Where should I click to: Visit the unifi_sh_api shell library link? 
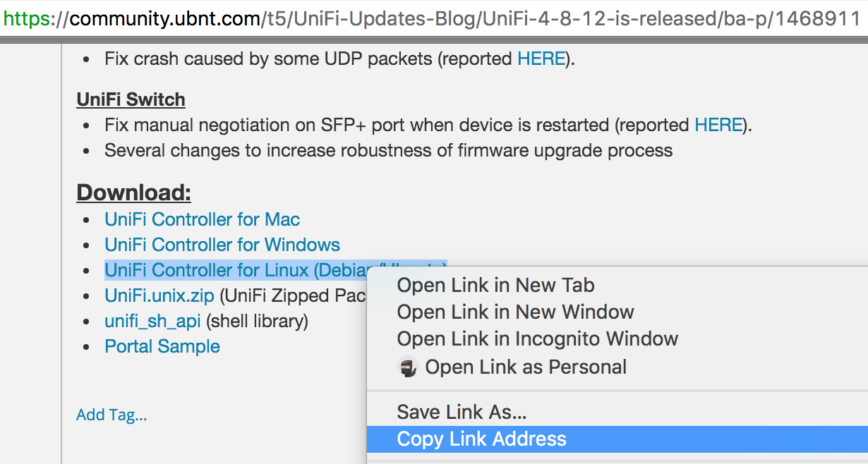(152, 322)
